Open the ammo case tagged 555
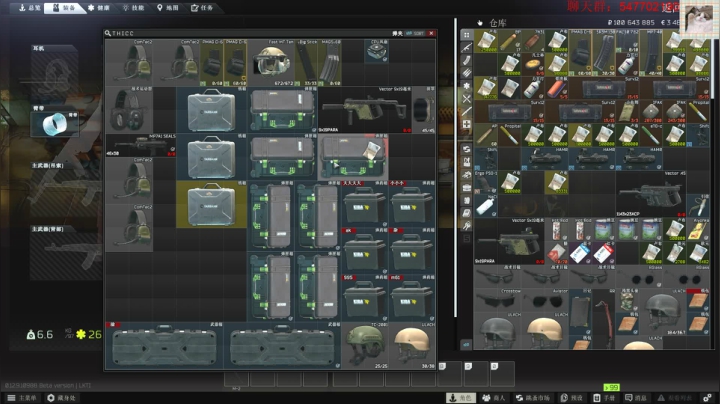Image resolution: width=720 pixels, height=404 pixels. pyautogui.click(x=365, y=298)
